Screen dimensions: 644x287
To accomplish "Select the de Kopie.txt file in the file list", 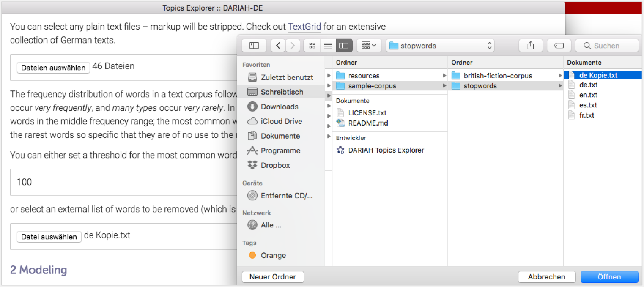I will (603, 75).
